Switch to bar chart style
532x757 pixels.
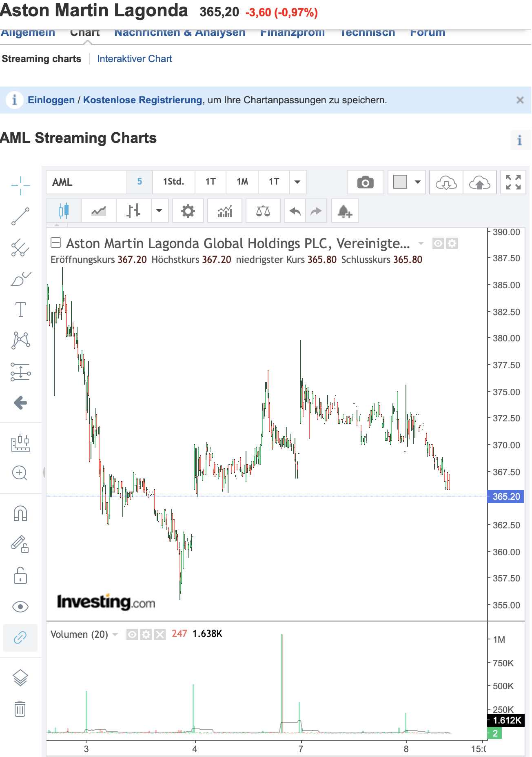pyautogui.click(x=134, y=211)
